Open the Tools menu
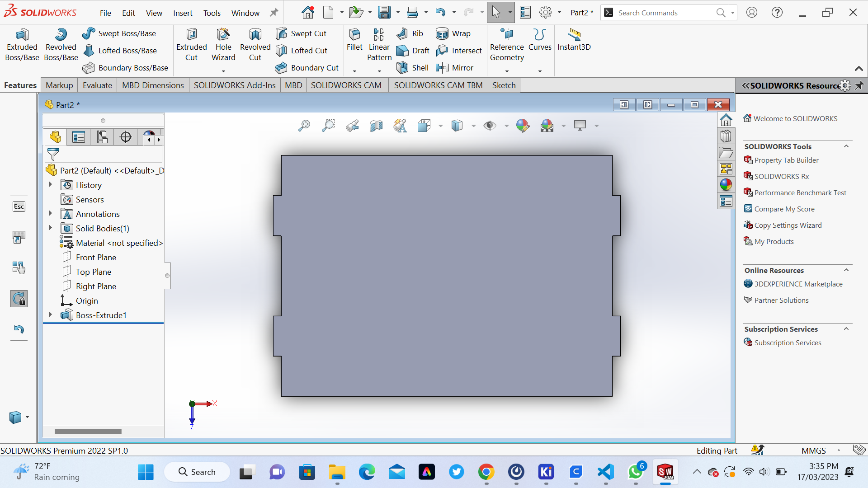The width and height of the screenshot is (868, 488). pyautogui.click(x=212, y=13)
